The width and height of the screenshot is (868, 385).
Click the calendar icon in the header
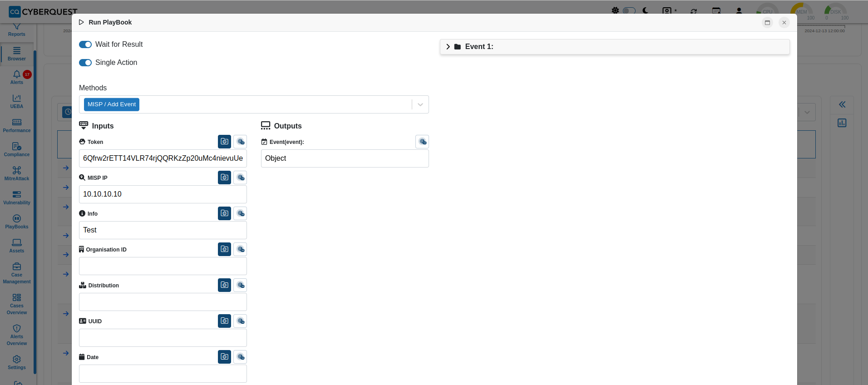(716, 11)
